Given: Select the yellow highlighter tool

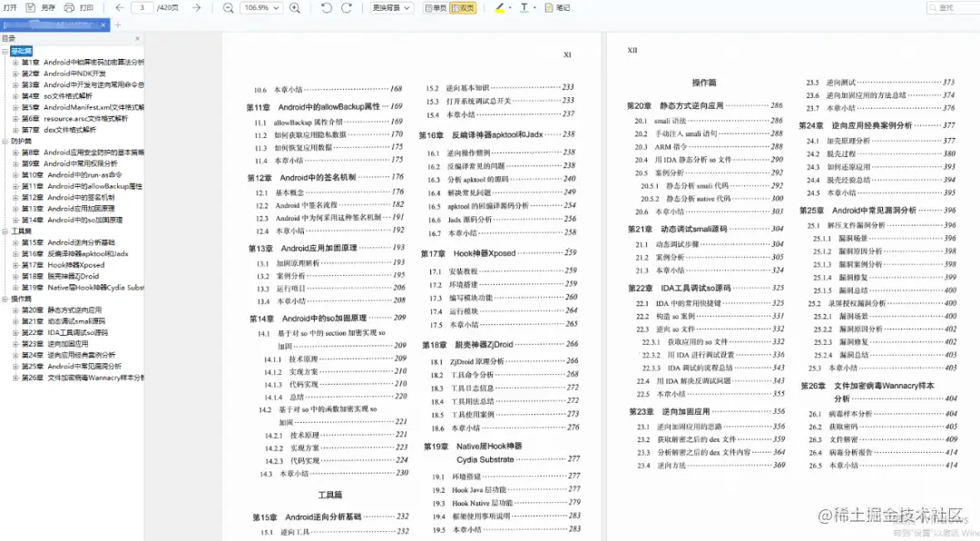Looking at the screenshot, I should pyautogui.click(x=499, y=7).
